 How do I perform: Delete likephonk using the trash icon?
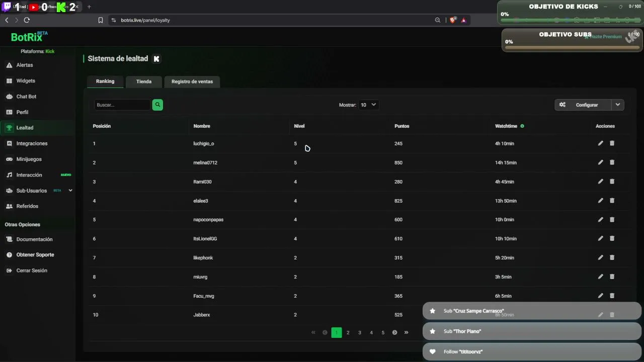coord(612,257)
